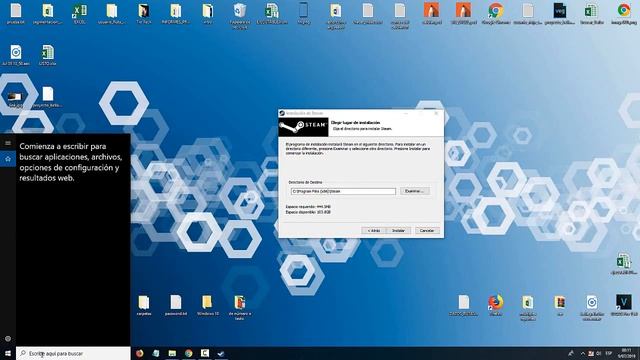Screen dimensions: 640x360
Task: Select the Windows 10 folder icon
Action: pos(207,305)
